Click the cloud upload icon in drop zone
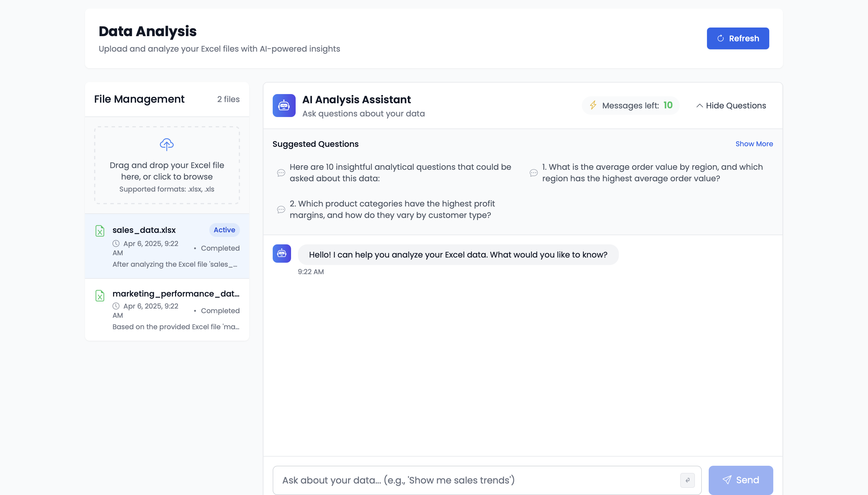The image size is (868, 495). pos(166,144)
